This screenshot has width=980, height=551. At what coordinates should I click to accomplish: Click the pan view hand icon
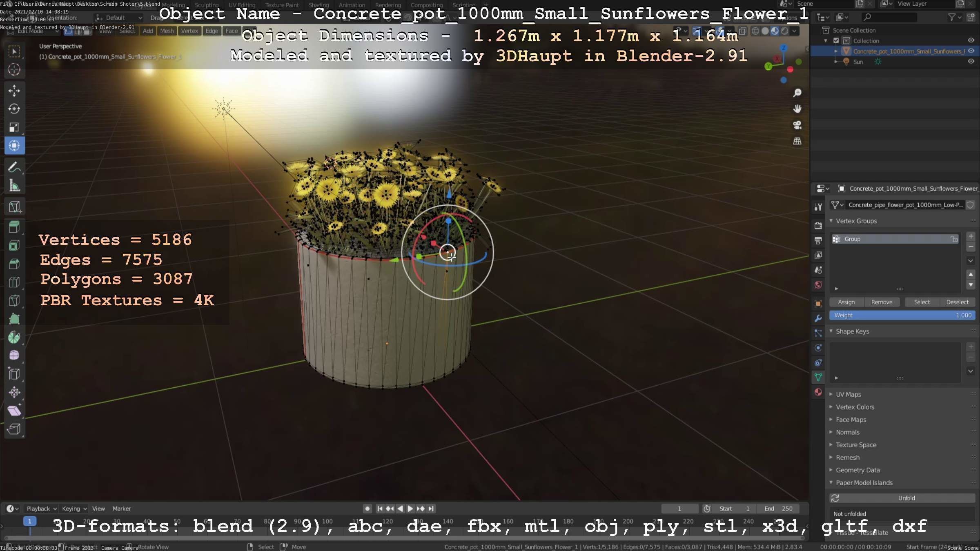pos(797,109)
